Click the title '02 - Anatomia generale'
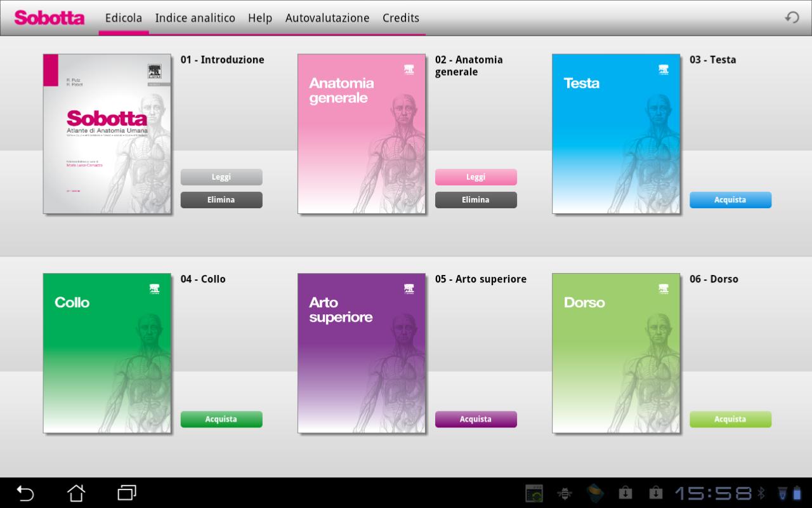The width and height of the screenshot is (812, 508). 469,66
